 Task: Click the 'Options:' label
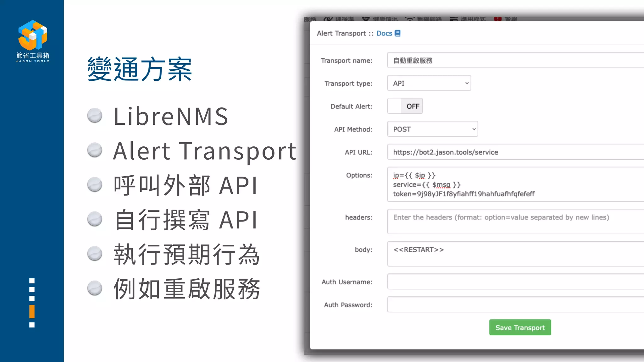coord(359,175)
